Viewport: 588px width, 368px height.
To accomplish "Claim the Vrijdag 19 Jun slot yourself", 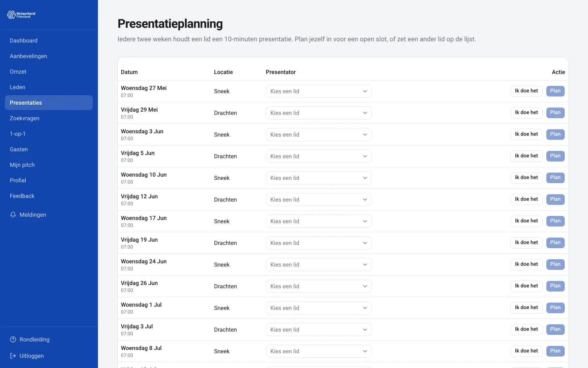I will pyautogui.click(x=526, y=242).
